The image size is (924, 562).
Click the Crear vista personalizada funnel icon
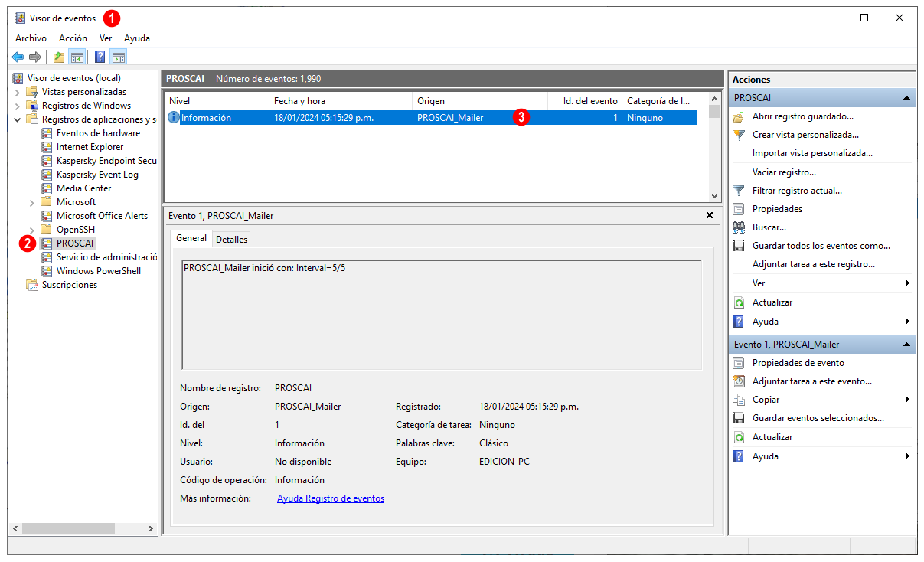[x=739, y=135]
